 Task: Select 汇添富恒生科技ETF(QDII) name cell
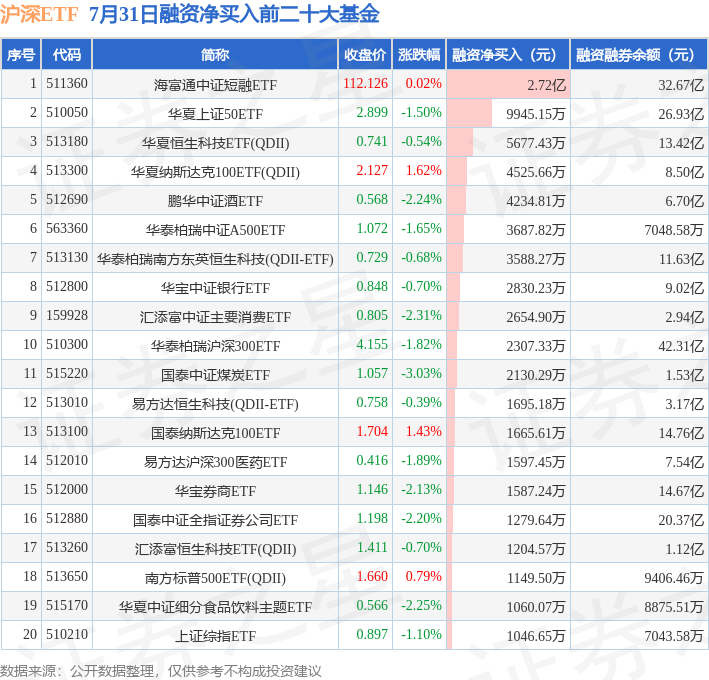coord(215,548)
